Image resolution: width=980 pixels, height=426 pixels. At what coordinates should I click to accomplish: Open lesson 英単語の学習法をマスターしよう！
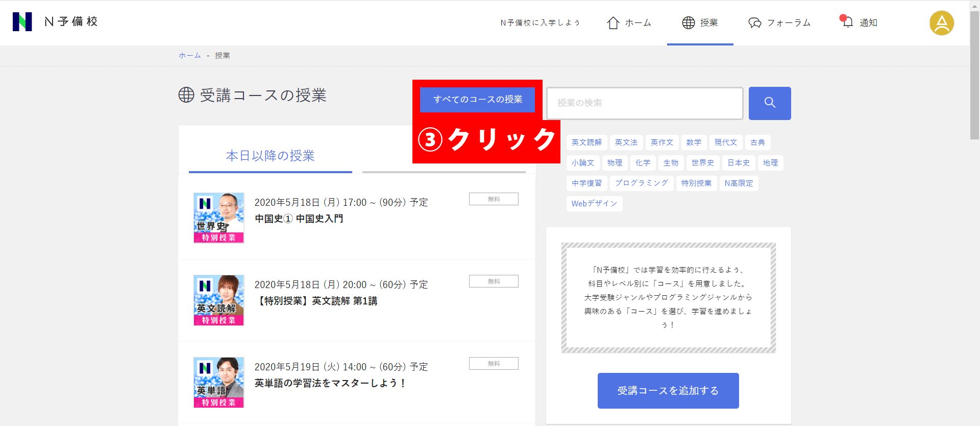click(x=330, y=383)
